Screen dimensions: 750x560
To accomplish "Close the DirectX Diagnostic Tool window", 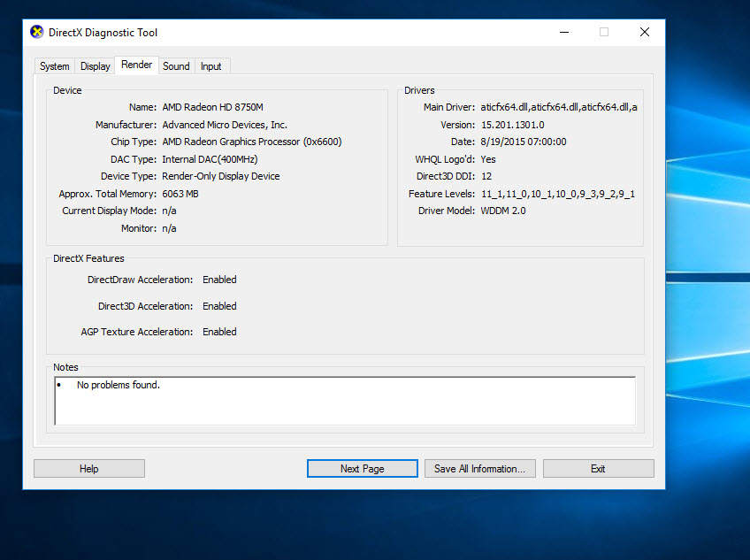I will click(x=645, y=32).
